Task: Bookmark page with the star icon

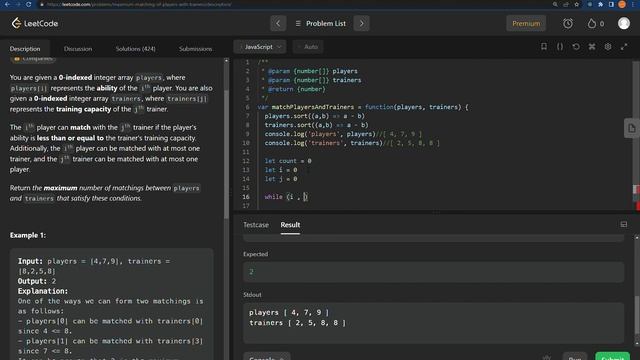Action: pos(576,4)
